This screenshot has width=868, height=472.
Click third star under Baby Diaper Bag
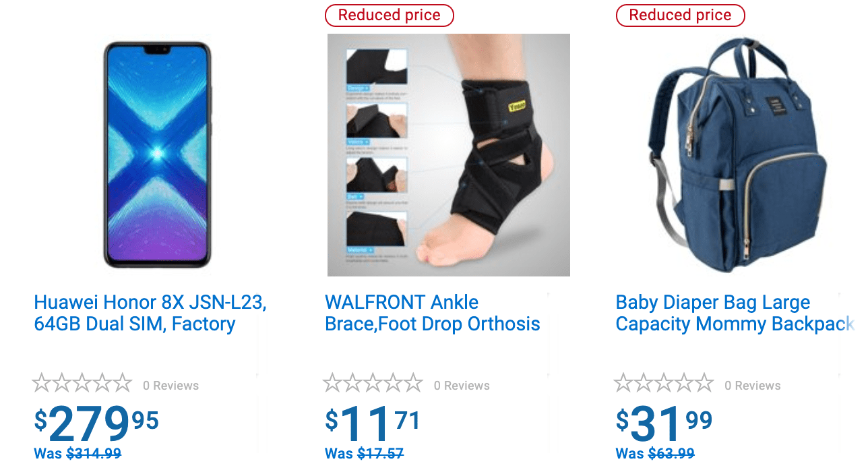point(664,383)
